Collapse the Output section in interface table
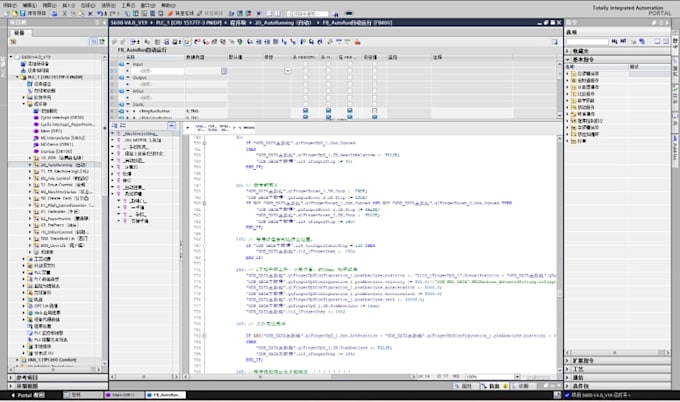The width and height of the screenshot is (680, 402). coord(128,77)
